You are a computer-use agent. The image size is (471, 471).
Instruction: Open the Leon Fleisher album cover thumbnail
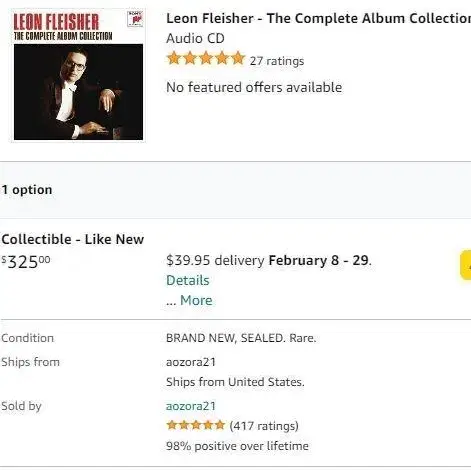[78, 76]
